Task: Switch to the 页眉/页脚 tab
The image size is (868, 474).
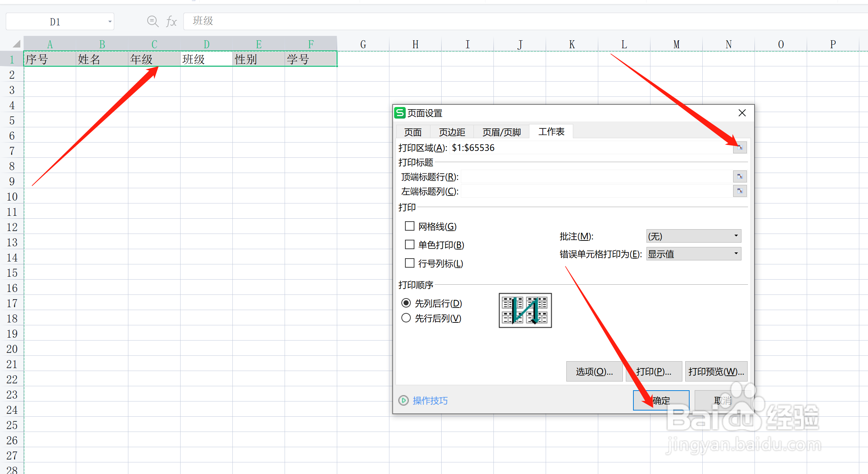Action: pos(501,132)
